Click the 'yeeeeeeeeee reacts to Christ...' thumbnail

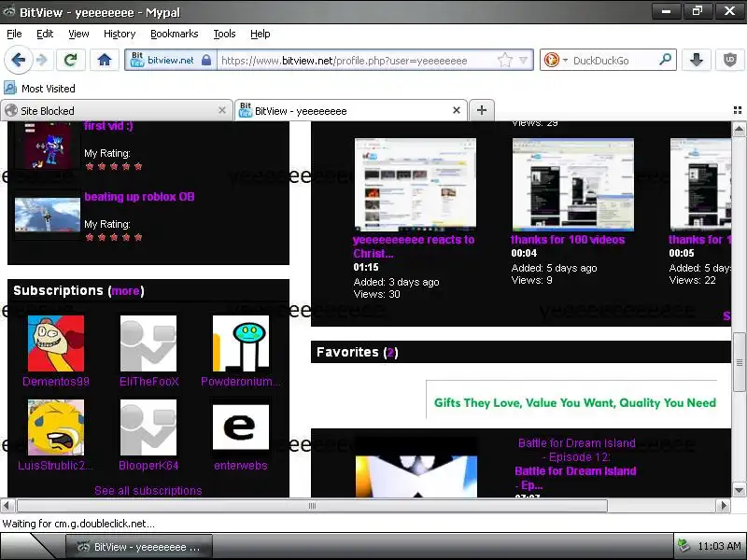415,185
